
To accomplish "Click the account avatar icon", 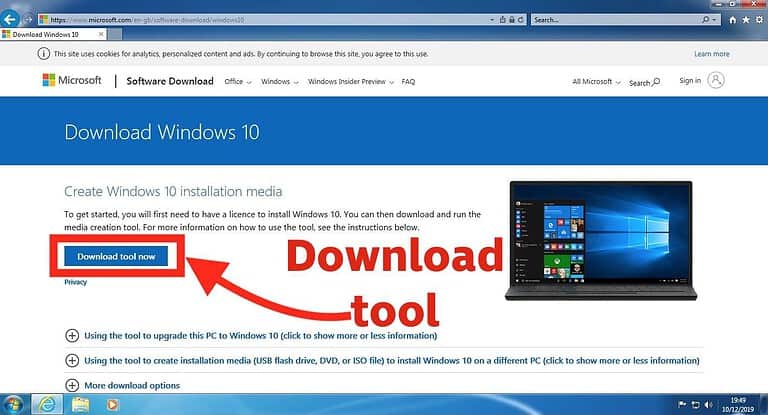I will tap(716, 80).
